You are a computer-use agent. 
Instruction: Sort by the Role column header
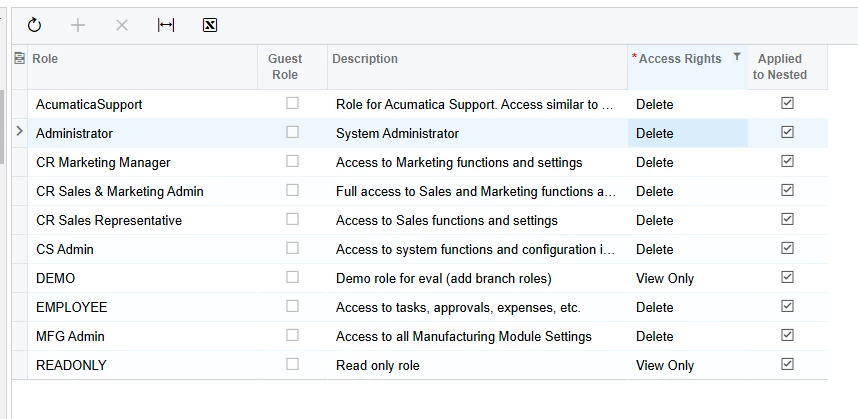point(45,59)
